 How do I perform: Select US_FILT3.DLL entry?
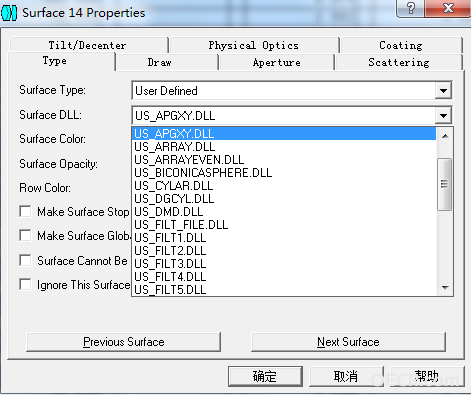pos(284,264)
